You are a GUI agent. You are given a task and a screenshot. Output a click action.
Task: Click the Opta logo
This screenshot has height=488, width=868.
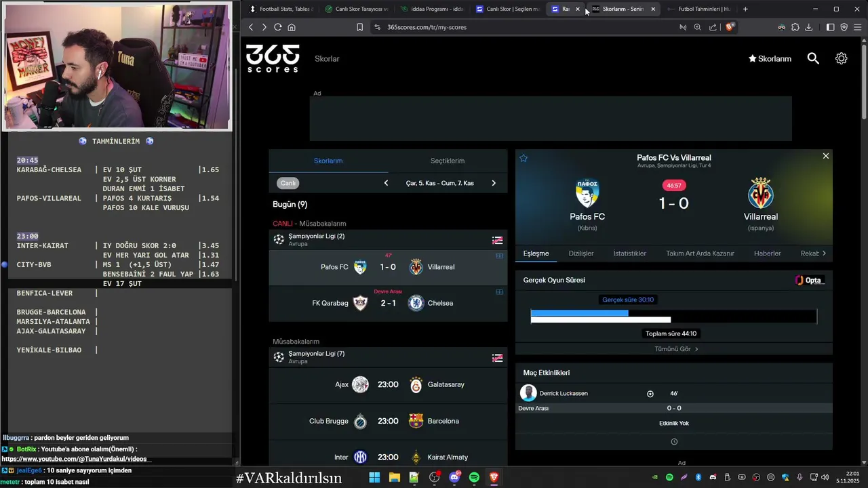pyautogui.click(x=810, y=280)
